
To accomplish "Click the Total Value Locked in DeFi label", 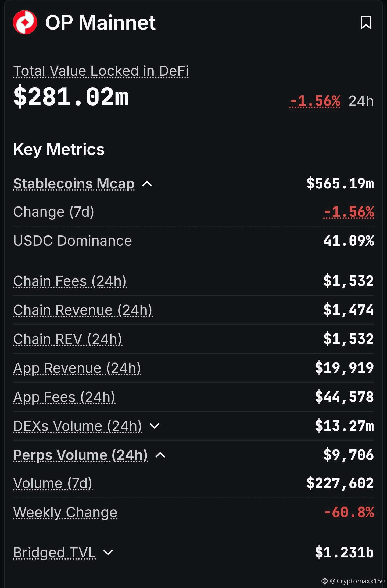I will tap(101, 71).
